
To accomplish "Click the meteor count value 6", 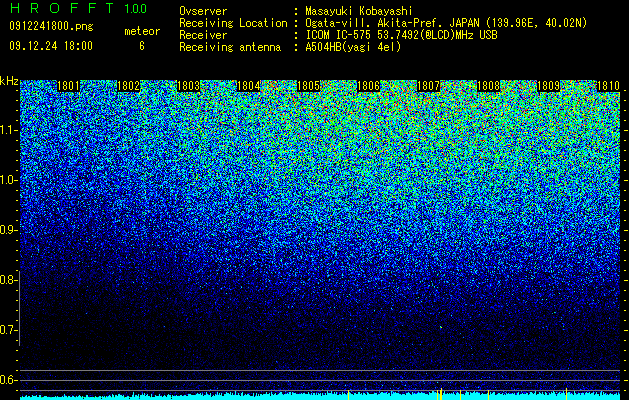I will click(142, 46).
